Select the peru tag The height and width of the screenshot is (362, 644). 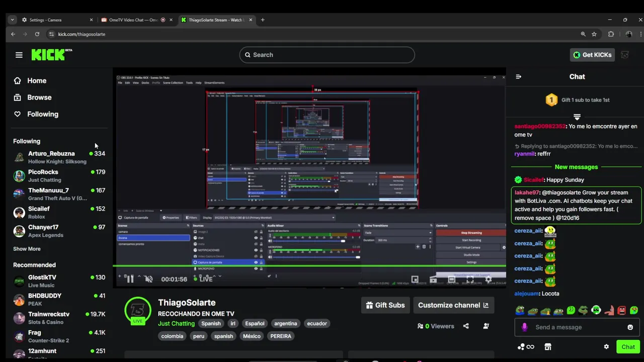pyautogui.click(x=199, y=336)
